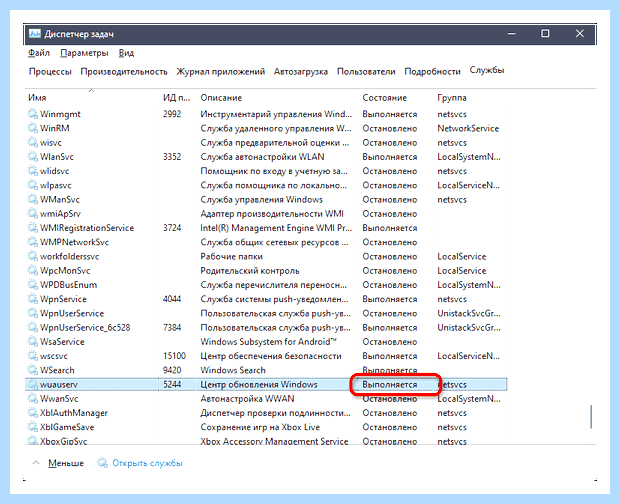Click PID 4044 in the WpnService row

tap(172, 299)
